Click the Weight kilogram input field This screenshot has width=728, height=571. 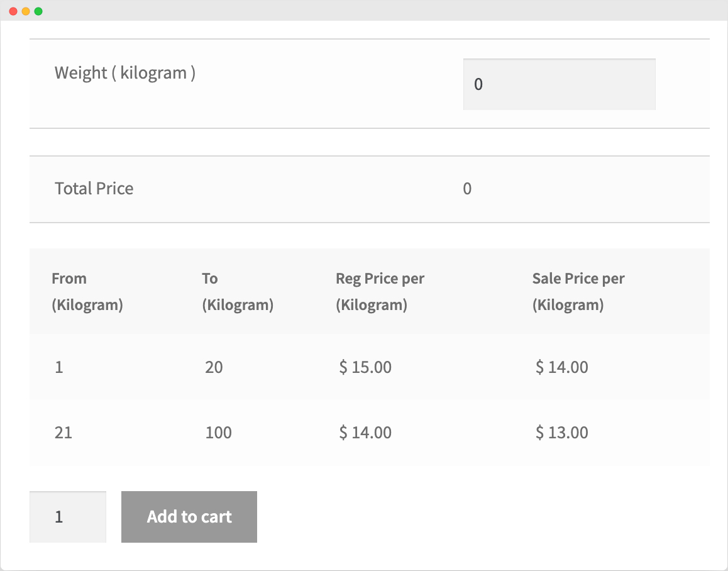558,84
